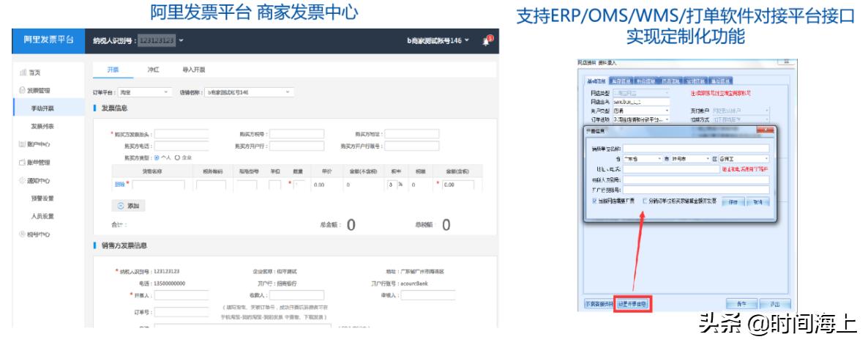Toggle the 当前网店需要开票 checkbox
The height and width of the screenshot is (345, 868).
pos(594,201)
